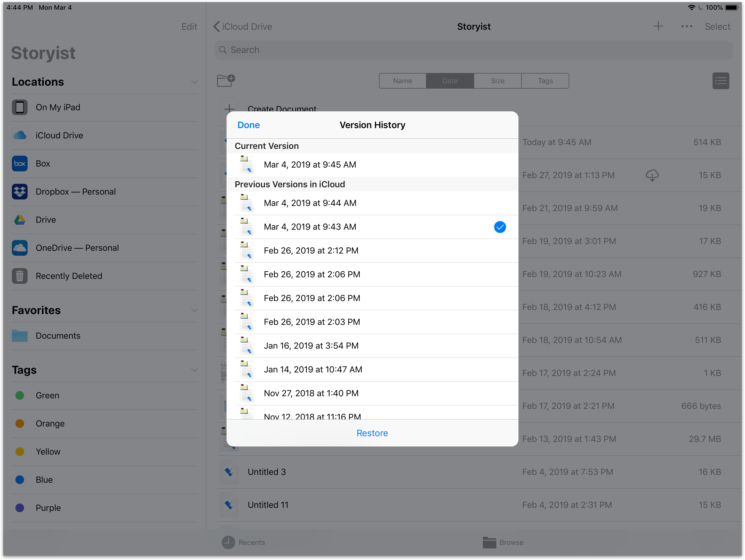Collapse the Tags section chevron
This screenshot has width=745, height=560.
(x=194, y=370)
